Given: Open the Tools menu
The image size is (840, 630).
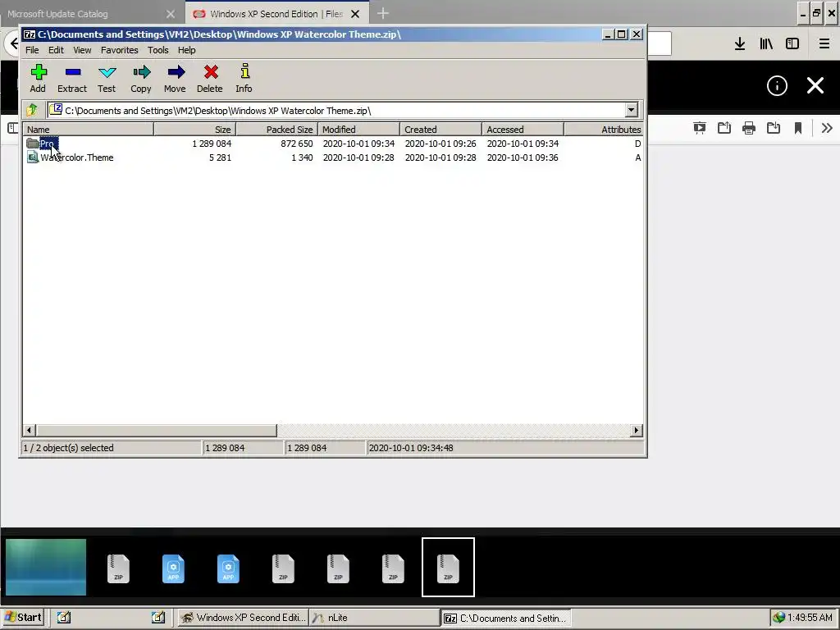Looking at the screenshot, I should point(158,50).
